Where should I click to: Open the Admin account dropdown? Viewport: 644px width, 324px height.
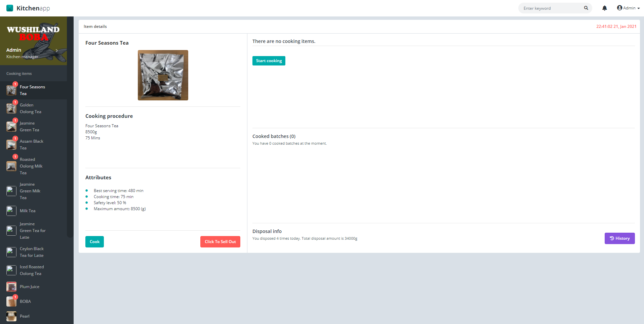pyautogui.click(x=628, y=8)
